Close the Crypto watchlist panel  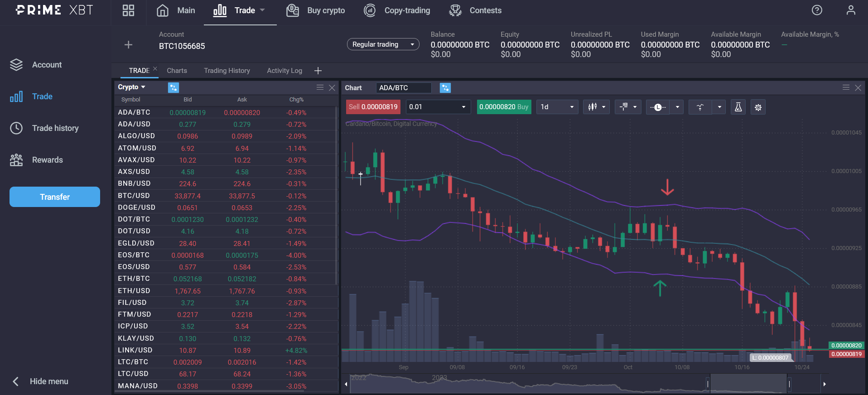click(x=332, y=87)
